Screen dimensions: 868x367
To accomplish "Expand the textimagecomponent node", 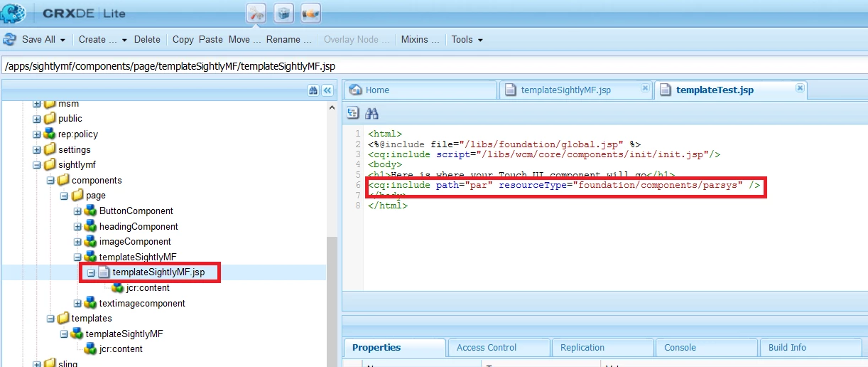I will pos(77,304).
